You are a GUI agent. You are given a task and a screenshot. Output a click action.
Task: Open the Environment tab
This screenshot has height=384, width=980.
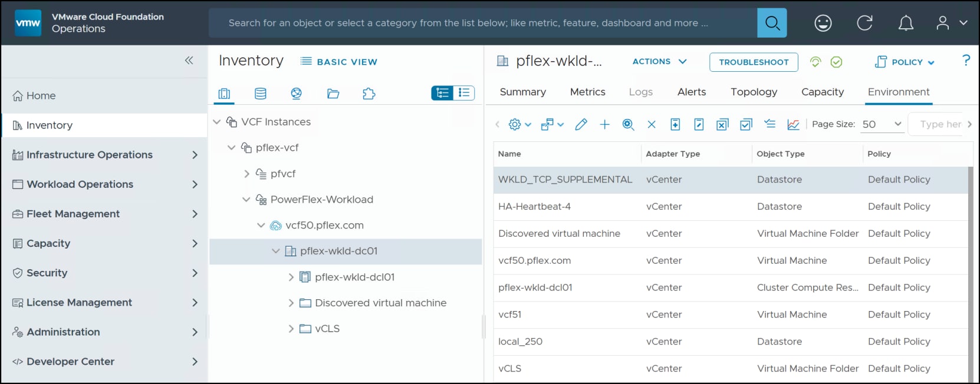[899, 92]
